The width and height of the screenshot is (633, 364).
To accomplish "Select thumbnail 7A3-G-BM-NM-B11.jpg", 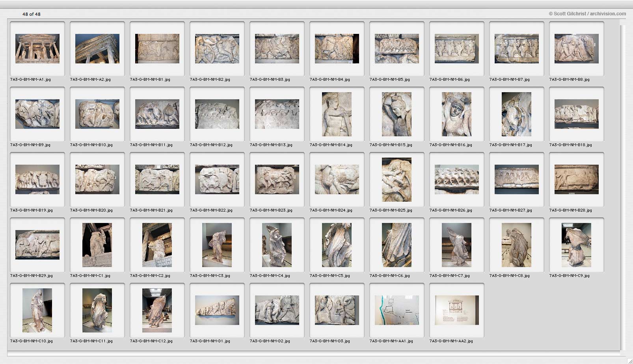I will pyautogui.click(x=157, y=114).
